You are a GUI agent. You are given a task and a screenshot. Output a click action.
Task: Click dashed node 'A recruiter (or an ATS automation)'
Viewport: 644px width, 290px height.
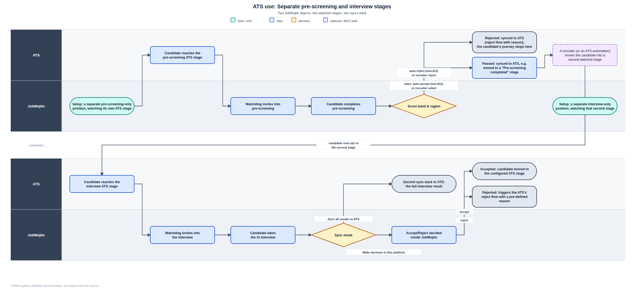tap(585, 55)
